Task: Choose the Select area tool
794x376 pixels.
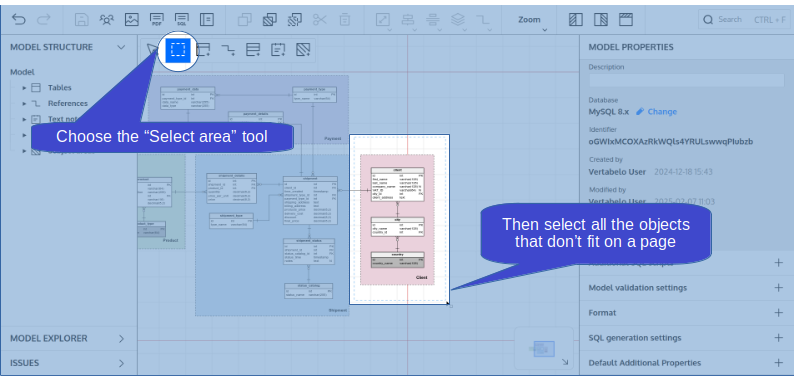Action: coord(178,50)
